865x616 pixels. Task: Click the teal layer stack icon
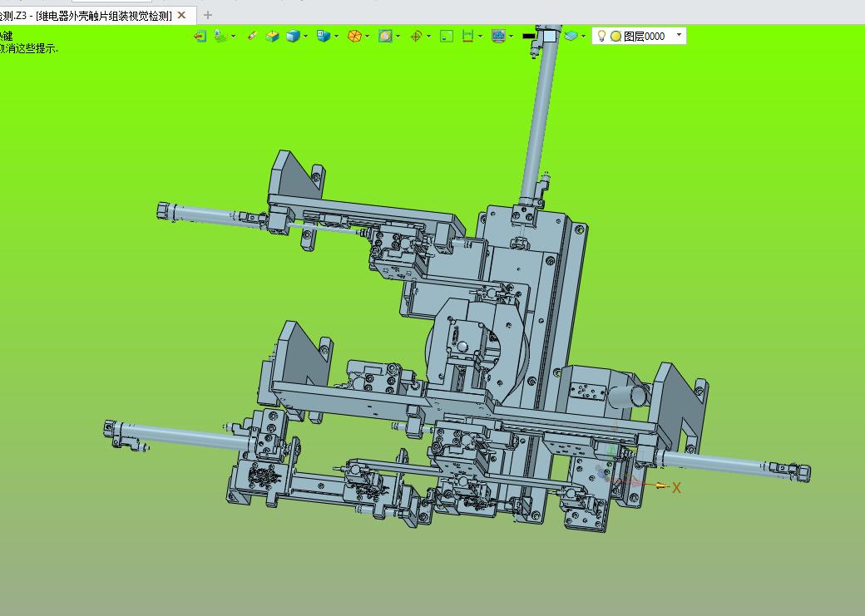[571, 36]
